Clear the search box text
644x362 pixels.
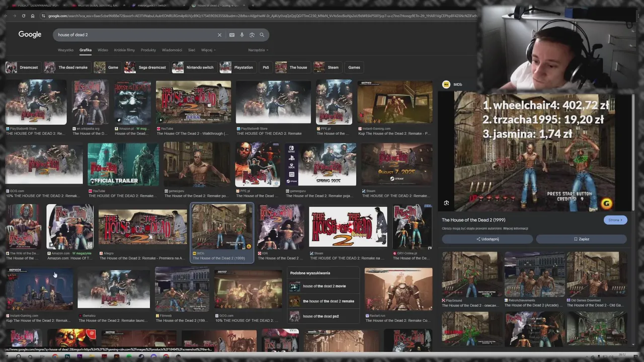click(219, 35)
